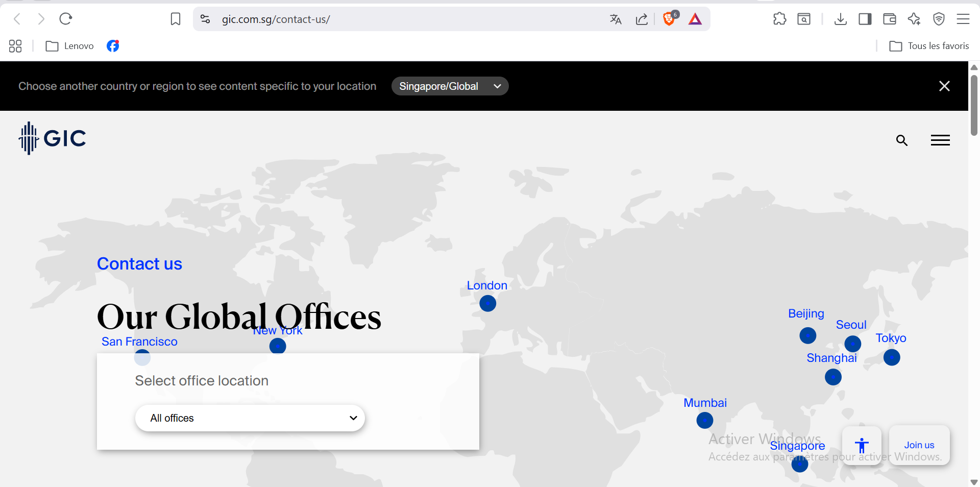Click the page vertical scrollbar thumb
The image size is (980, 487).
974,105
